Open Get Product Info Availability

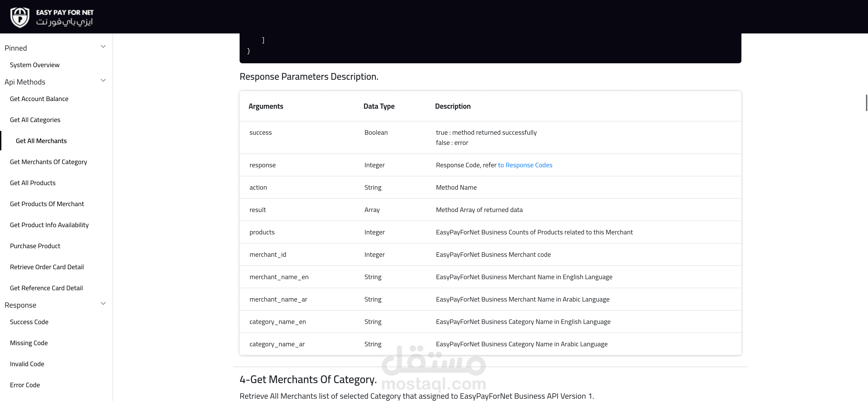[x=49, y=225]
